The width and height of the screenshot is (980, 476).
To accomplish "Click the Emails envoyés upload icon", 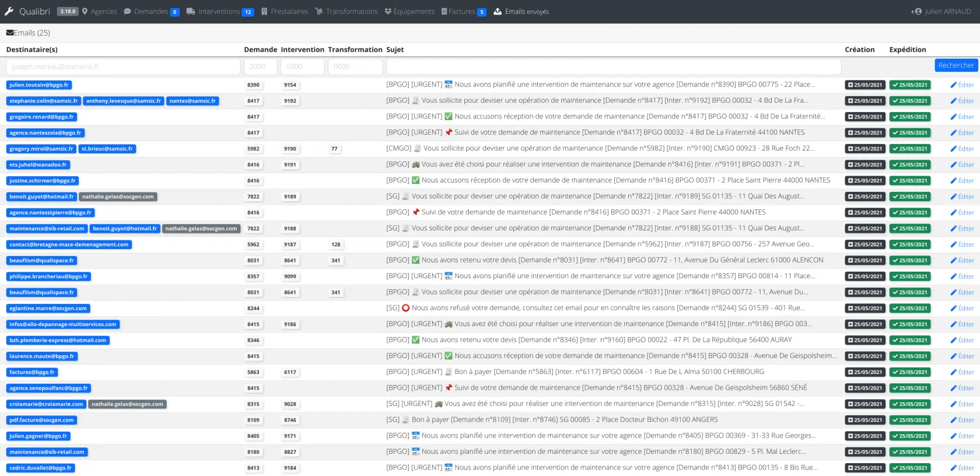I will [x=498, y=12].
